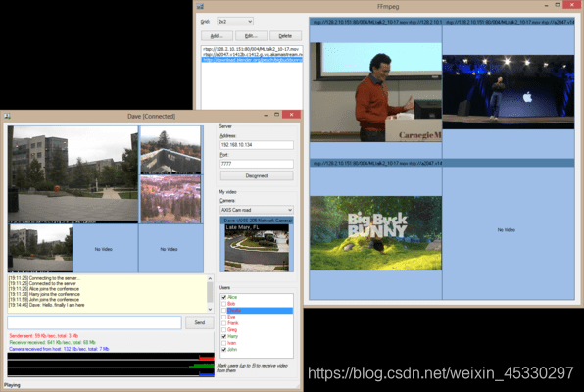This screenshot has width=584, height=392.
Task: Select the first rtsp stream MLtalk2_10-17.mov in list
Action: (252, 49)
